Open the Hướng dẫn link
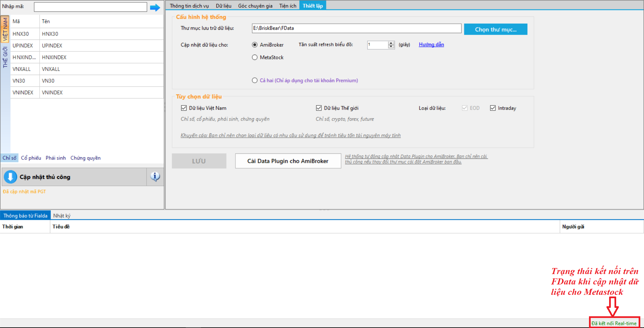Image resolution: width=644 pixels, height=328 pixels. click(431, 45)
